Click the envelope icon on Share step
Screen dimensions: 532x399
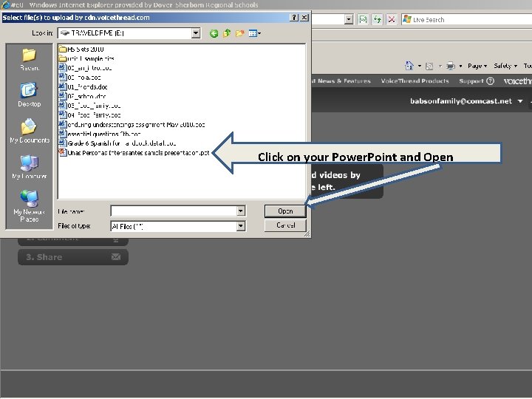[x=116, y=257]
